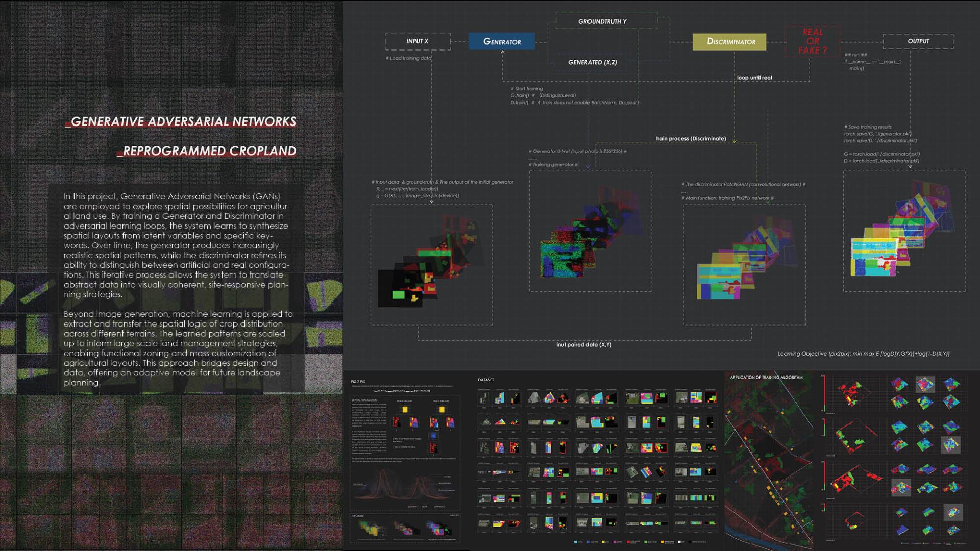The image size is (980, 551).
Task: Click the loop until real label
Action: 754,78
